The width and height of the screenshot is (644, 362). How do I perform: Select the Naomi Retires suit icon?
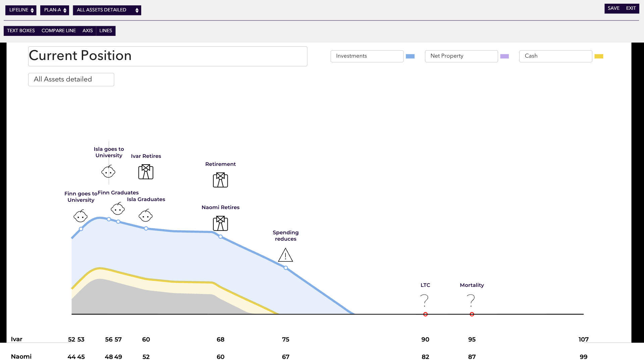(x=220, y=223)
